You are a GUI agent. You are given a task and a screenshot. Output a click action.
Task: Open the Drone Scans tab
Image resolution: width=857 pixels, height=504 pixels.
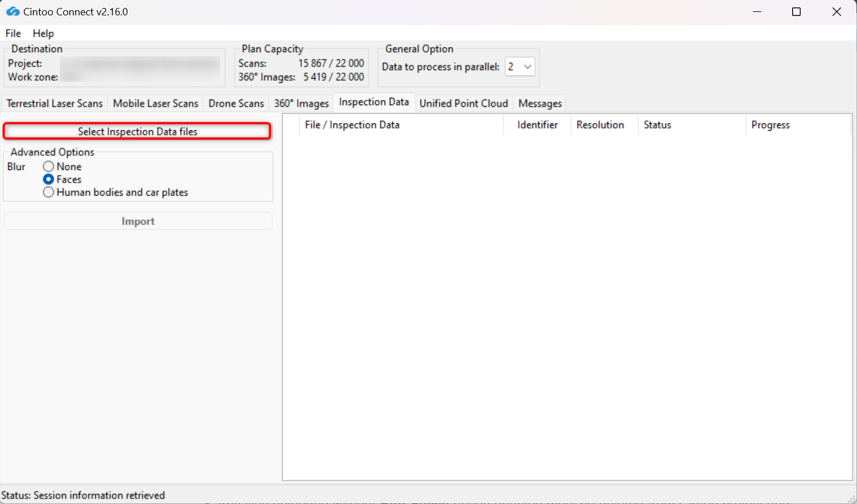pos(236,104)
